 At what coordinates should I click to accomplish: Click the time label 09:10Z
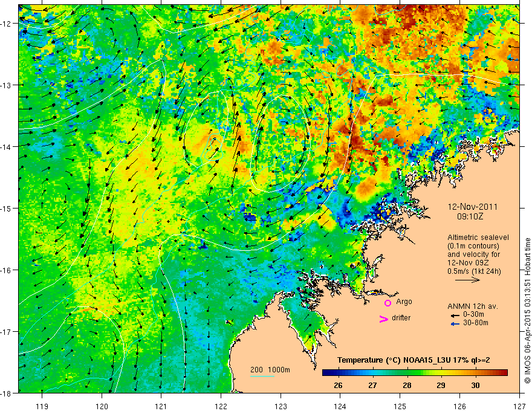coord(470,216)
